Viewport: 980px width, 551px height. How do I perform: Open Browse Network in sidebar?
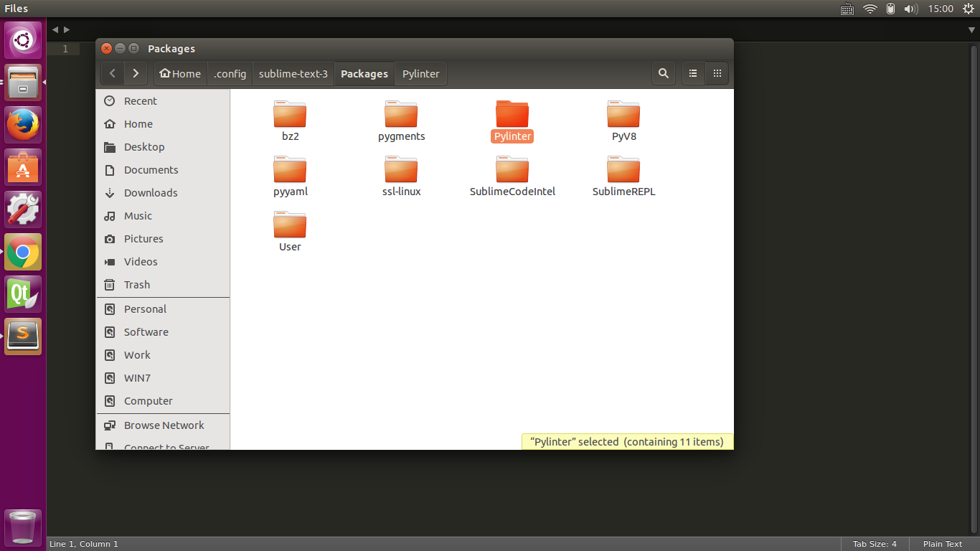coord(163,425)
